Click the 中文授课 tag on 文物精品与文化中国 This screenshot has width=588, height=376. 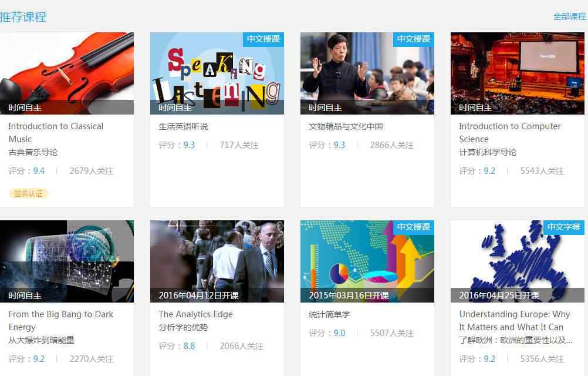point(414,39)
